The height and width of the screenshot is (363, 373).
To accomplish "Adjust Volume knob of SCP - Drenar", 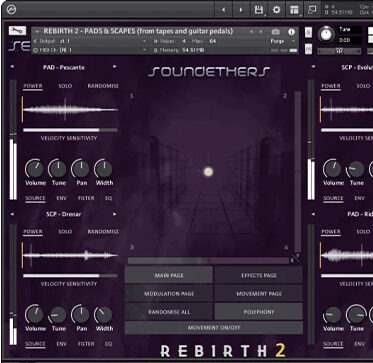I will click(35, 315).
